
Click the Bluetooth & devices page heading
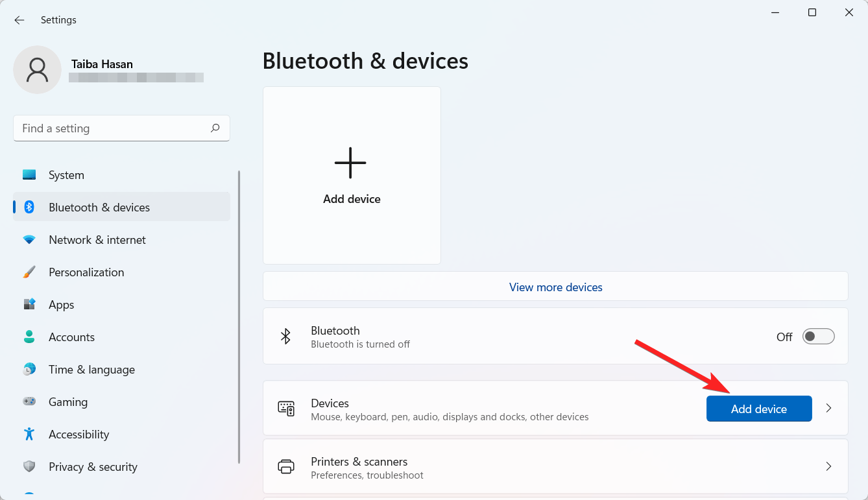pos(365,61)
